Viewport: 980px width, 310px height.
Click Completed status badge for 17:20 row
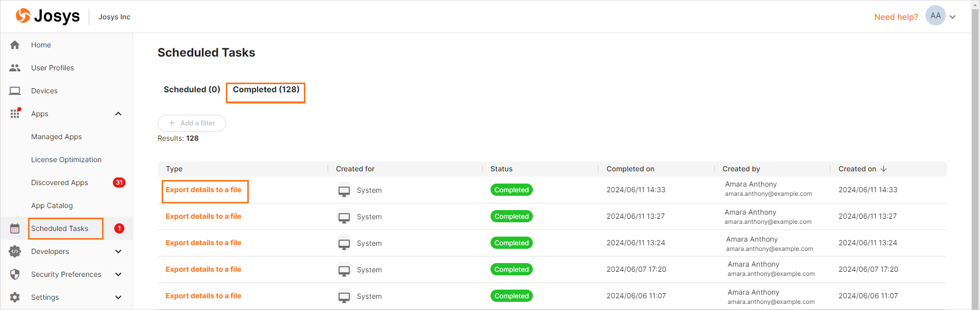coord(511,269)
